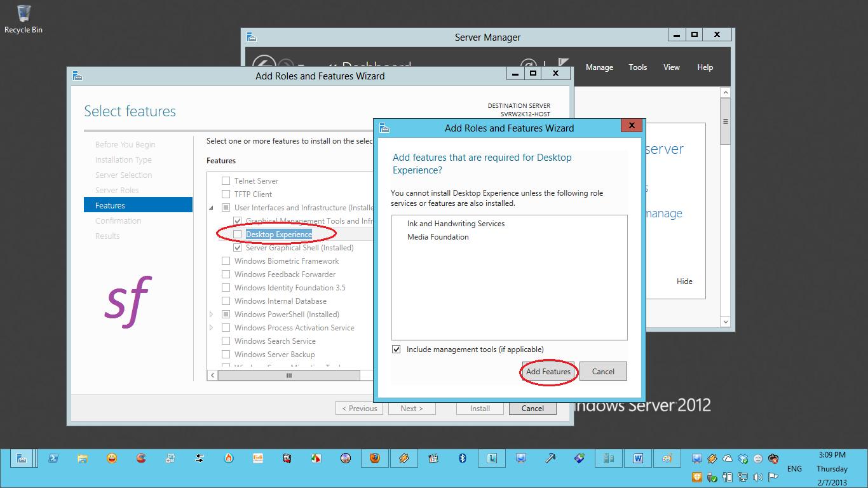Check the TFTP Client feature checkbox
The image size is (868, 488).
click(x=226, y=194)
